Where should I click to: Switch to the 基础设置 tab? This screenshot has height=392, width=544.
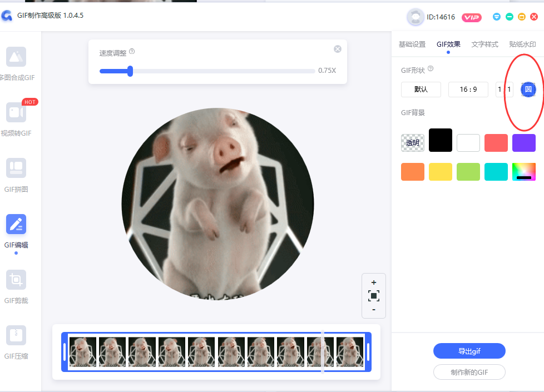412,44
